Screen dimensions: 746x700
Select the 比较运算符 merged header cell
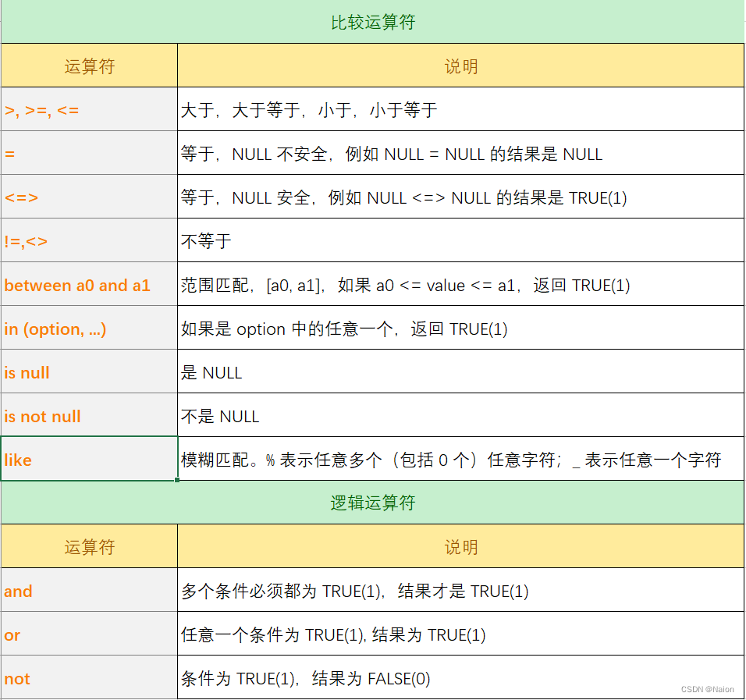click(x=372, y=22)
